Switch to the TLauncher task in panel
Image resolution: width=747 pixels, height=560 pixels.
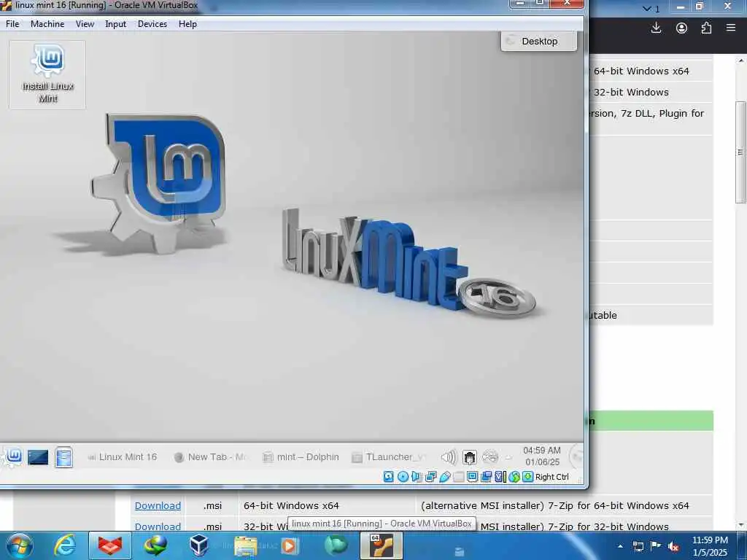(388, 456)
